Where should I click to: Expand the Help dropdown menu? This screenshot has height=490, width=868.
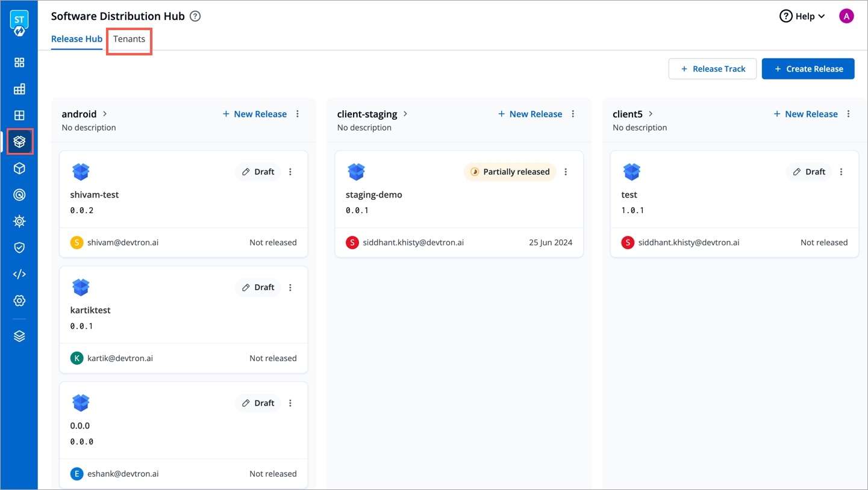click(802, 16)
